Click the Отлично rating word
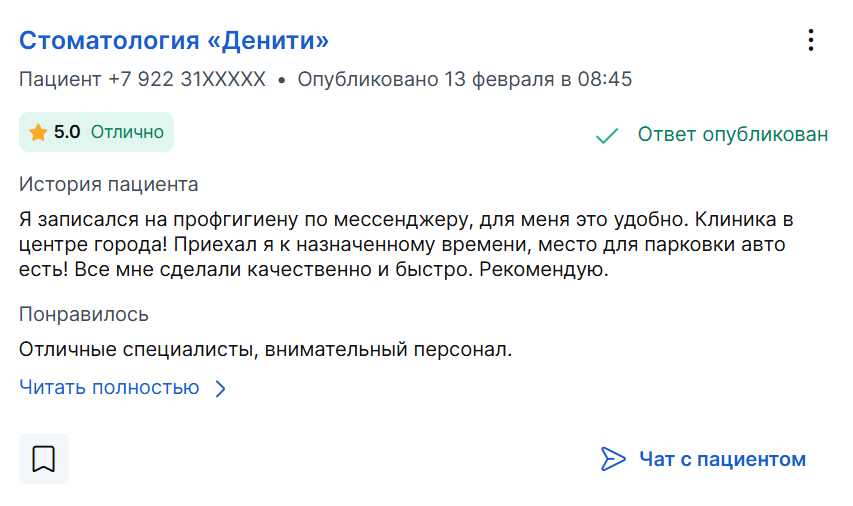The width and height of the screenshot is (853, 506). click(127, 132)
